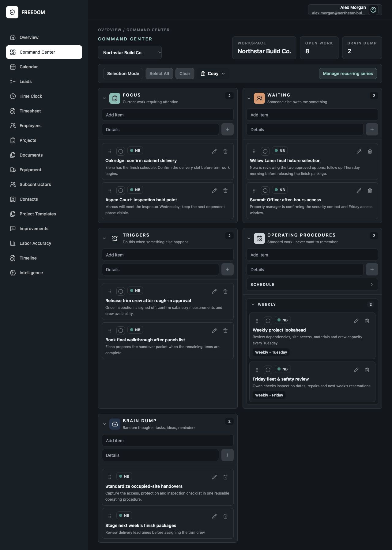Click the user profile avatar icon
Viewport: 392px width, 550px height.
coord(373,10)
